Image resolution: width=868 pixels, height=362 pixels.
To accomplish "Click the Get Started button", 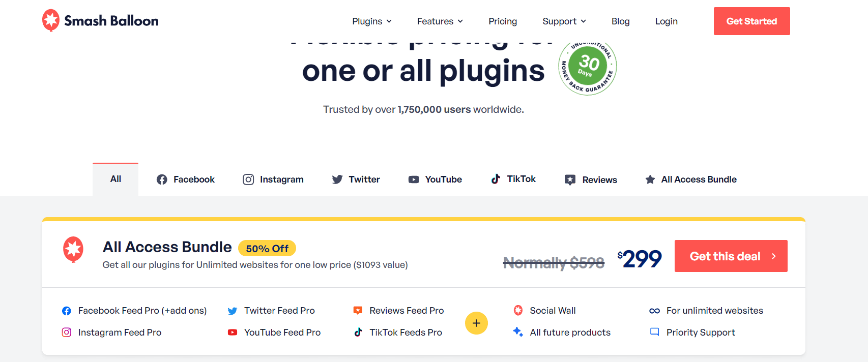I will click(x=751, y=21).
